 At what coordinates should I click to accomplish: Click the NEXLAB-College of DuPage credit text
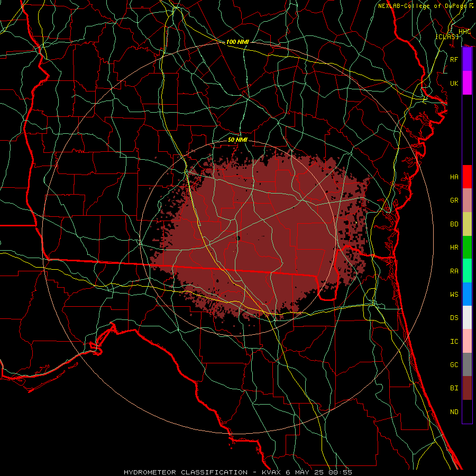coord(423,6)
